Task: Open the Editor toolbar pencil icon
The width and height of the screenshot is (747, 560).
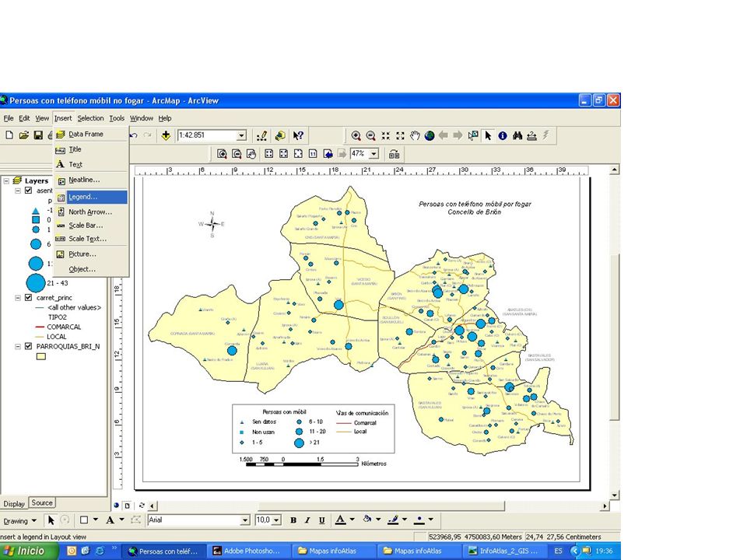Action: [261, 135]
